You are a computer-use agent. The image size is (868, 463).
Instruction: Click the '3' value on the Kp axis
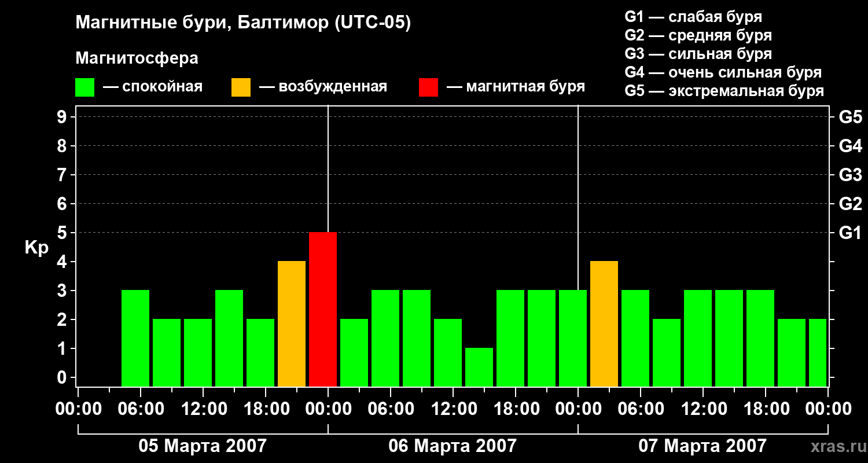pos(63,291)
